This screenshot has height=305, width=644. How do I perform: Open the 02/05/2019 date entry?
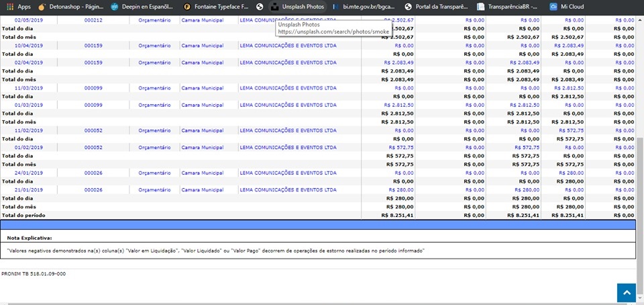pyautogui.click(x=28, y=20)
